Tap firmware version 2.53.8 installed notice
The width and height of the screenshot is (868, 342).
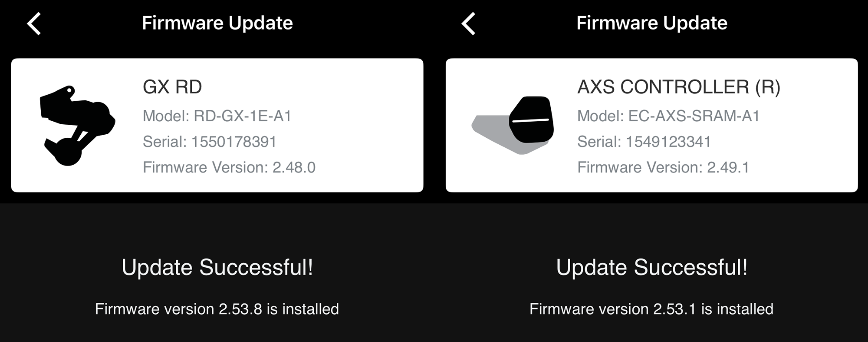(217, 309)
